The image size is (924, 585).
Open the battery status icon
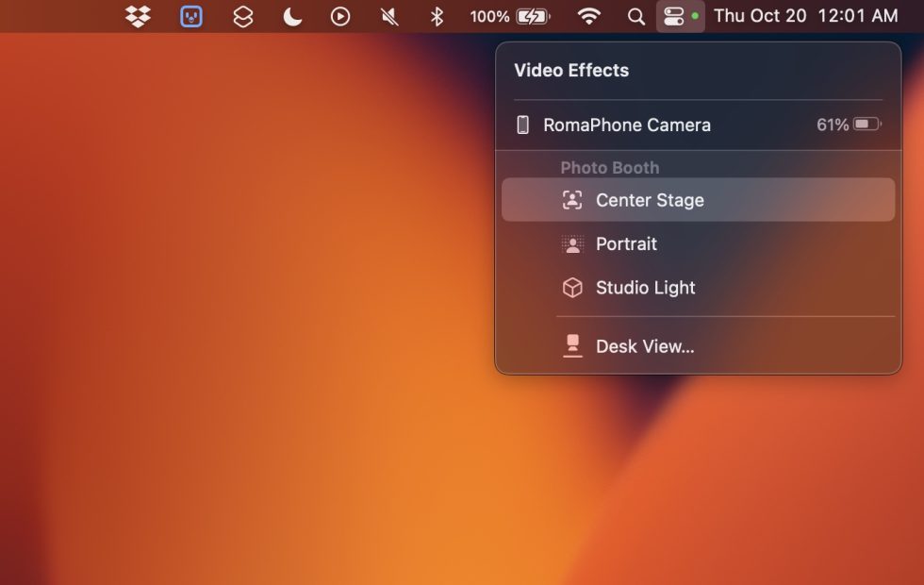point(534,17)
